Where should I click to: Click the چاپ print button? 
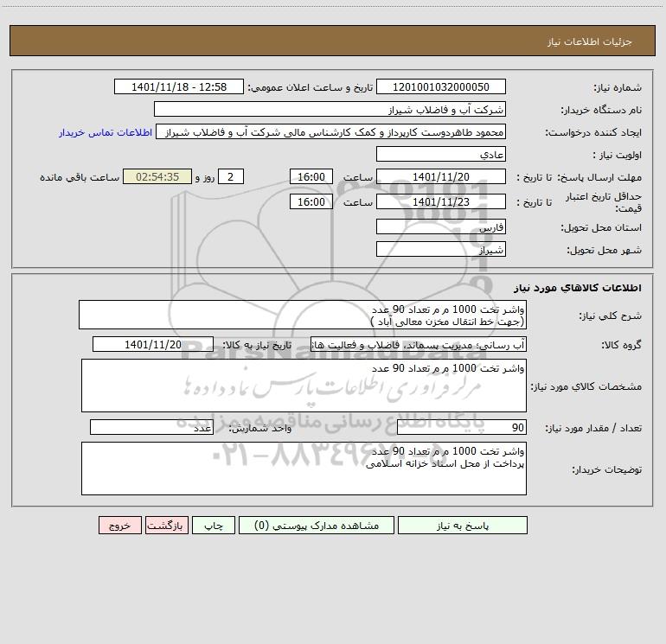click(x=214, y=526)
